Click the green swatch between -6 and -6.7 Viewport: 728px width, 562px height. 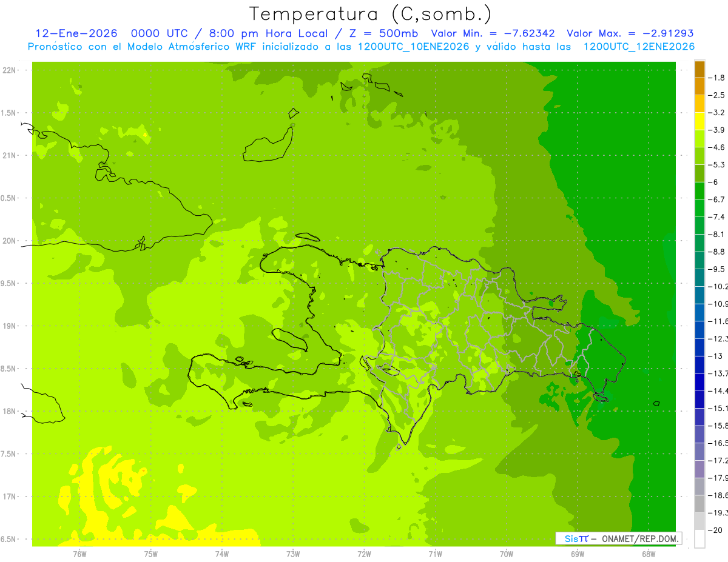[699, 191]
